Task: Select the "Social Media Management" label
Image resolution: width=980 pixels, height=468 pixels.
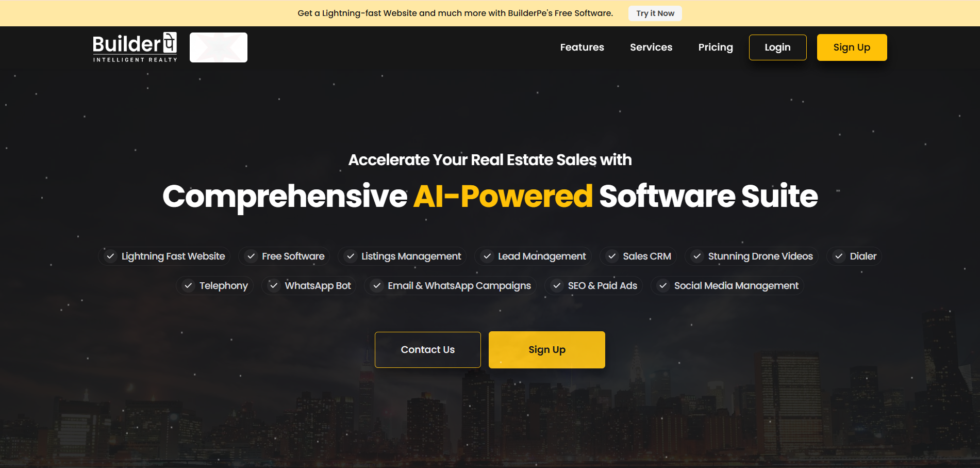Action: click(736, 286)
